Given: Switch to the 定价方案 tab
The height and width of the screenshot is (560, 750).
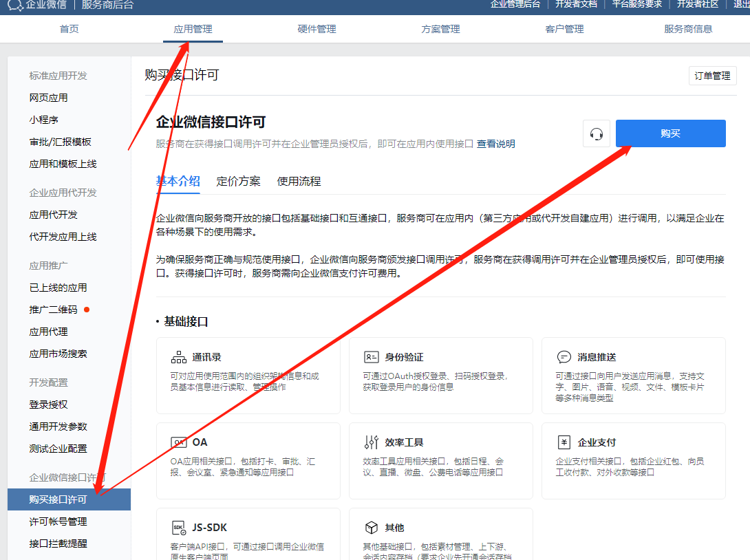Looking at the screenshot, I should [x=238, y=182].
